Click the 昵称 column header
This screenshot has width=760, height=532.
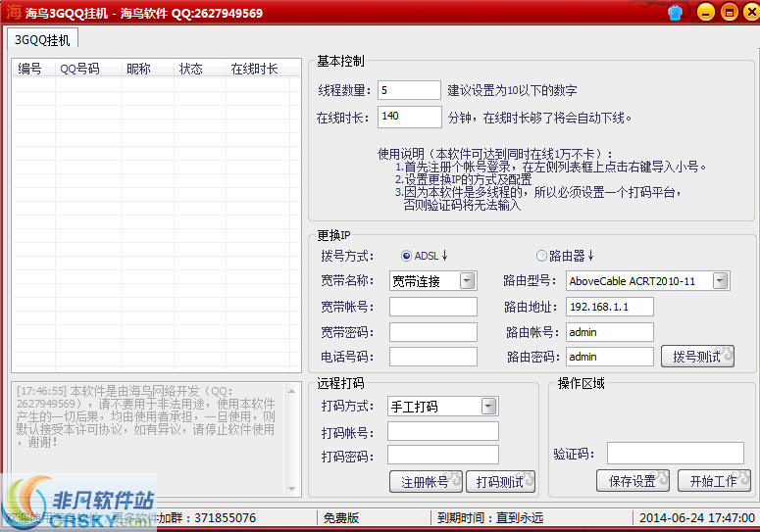(147, 69)
